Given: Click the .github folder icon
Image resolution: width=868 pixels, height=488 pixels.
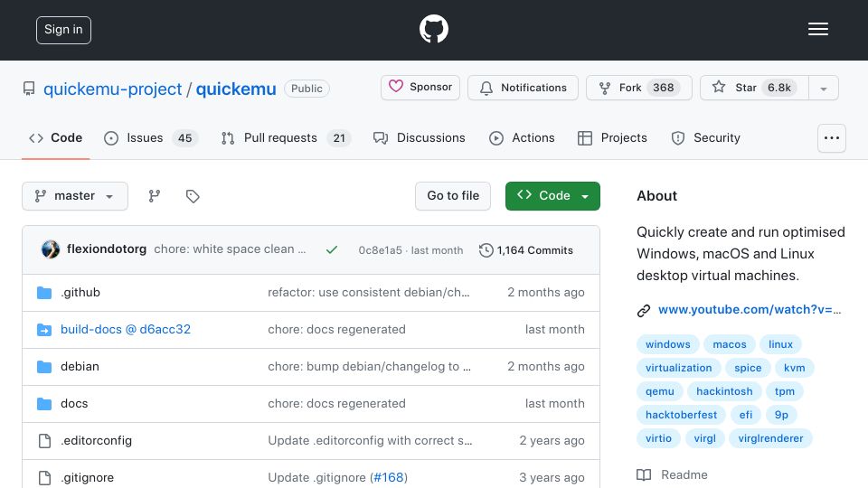Looking at the screenshot, I should pyautogui.click(x=44, y=293).
